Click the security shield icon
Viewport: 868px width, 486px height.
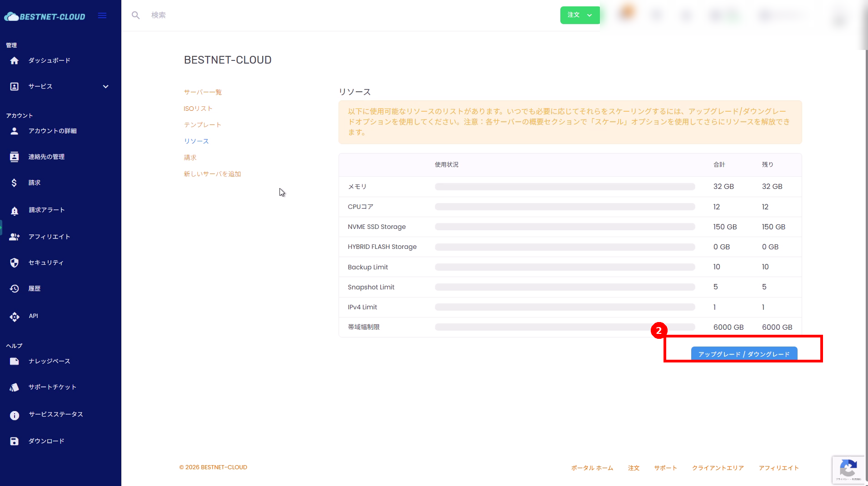tap(15, 263)
